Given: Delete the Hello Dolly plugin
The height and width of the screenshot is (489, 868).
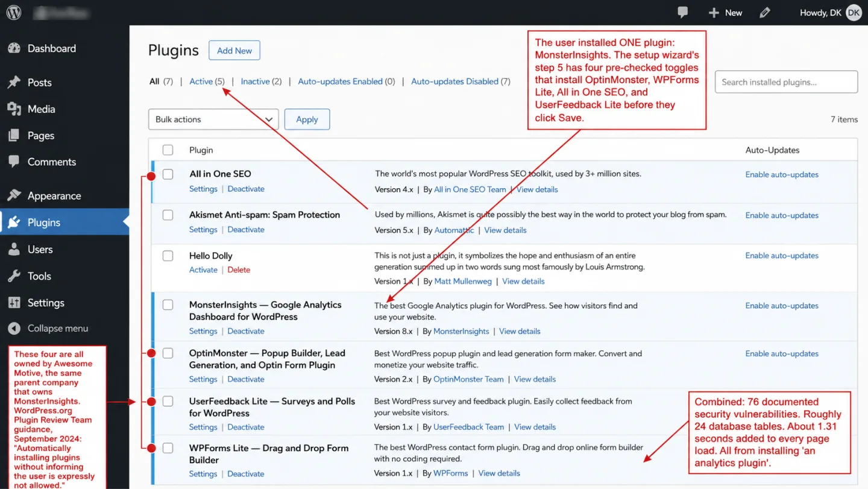Looking at the screenshot, I should 239,270.
